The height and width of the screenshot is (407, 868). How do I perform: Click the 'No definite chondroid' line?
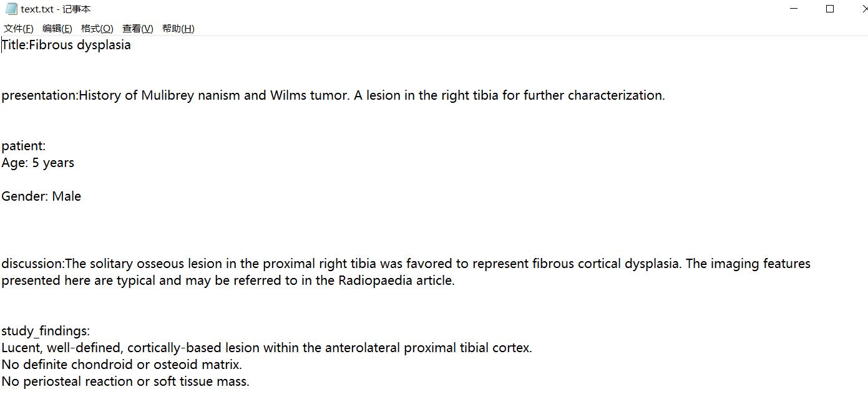pos(122,365)
